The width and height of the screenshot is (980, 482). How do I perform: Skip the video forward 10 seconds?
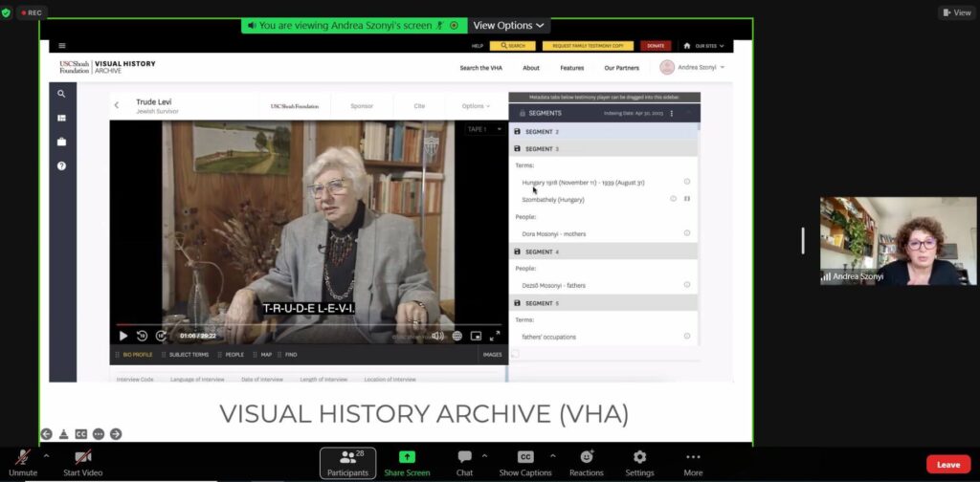click(161, 336)
